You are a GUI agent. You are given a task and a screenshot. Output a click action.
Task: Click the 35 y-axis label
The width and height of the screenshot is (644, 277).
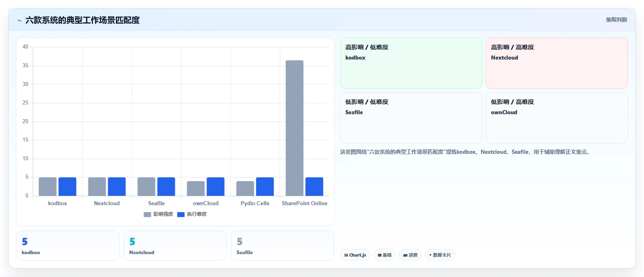pos(25,65)
